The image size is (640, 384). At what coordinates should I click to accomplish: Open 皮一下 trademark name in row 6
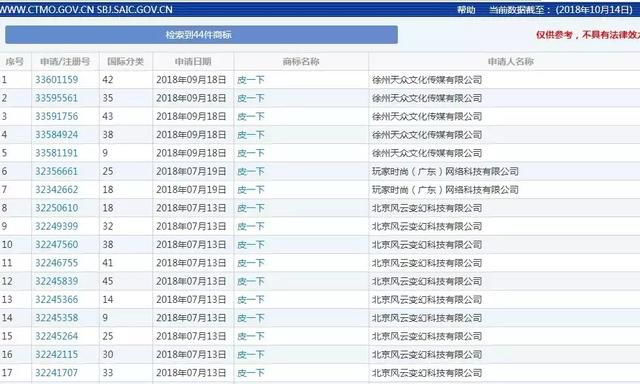(x=251, y=171)
